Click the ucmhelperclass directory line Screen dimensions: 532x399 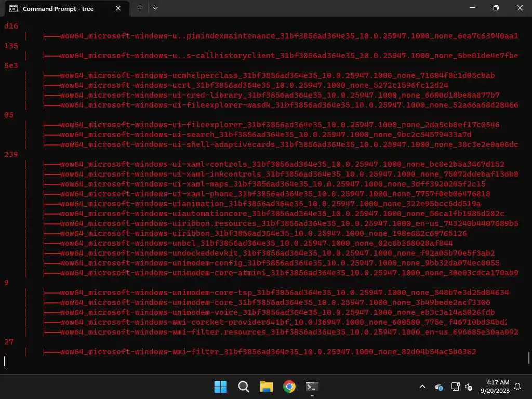(x=277, y=75)
